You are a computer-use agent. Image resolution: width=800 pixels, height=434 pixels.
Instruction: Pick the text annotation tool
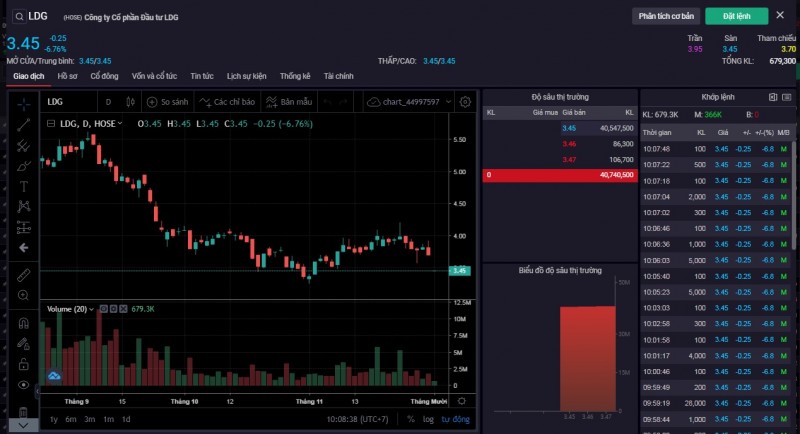23,186
